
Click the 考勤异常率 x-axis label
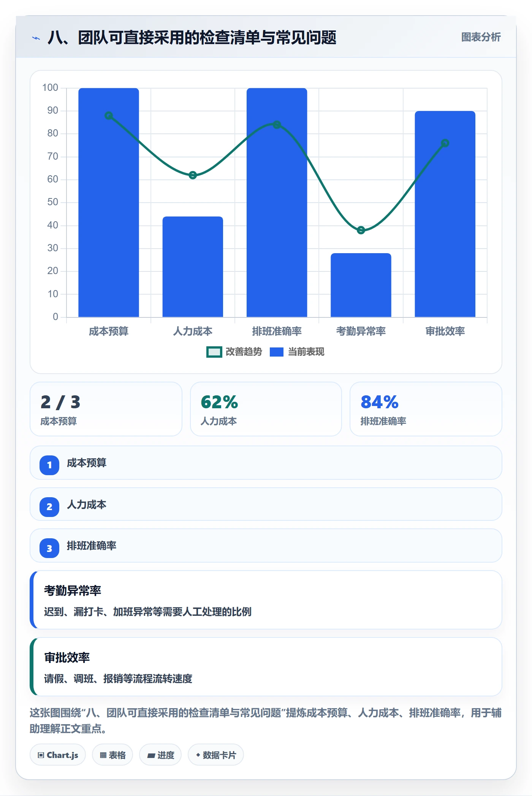click(x=361, y=331)
